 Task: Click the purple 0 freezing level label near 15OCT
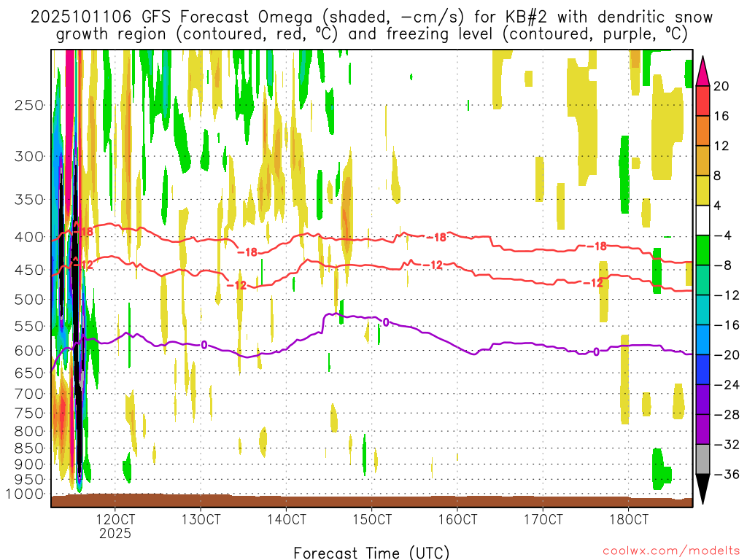point(386,323)
